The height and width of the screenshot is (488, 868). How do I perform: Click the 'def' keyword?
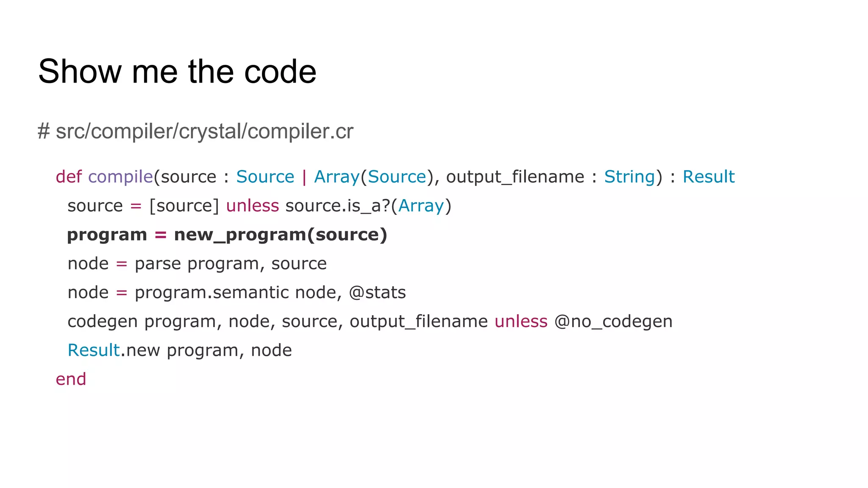[68, 177]
